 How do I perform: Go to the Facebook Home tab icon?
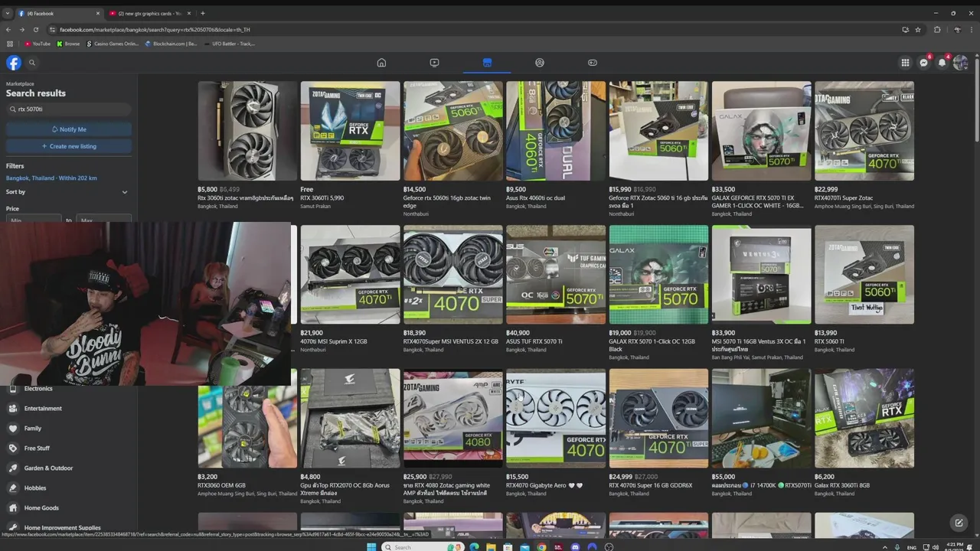tap(381, 63)
